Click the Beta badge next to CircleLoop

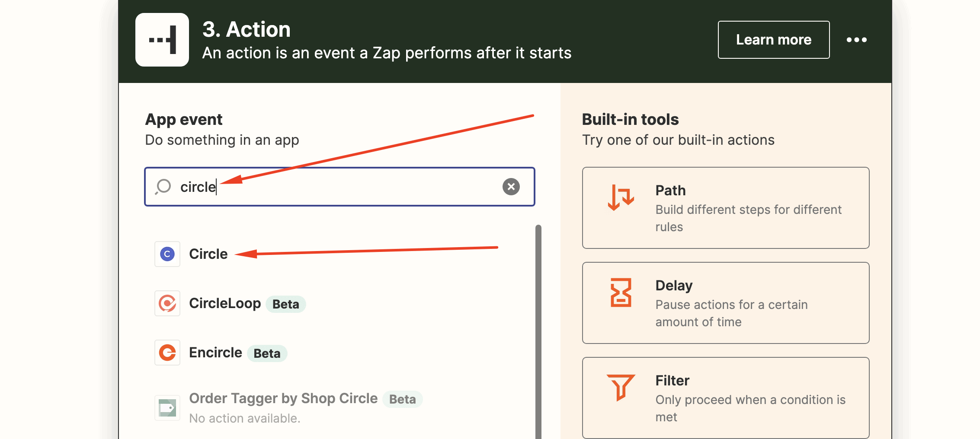tap(285, 304)
